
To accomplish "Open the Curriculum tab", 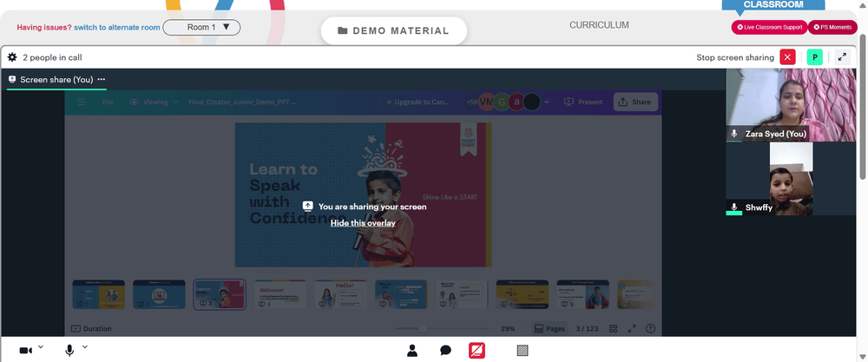I will (599, 25).
